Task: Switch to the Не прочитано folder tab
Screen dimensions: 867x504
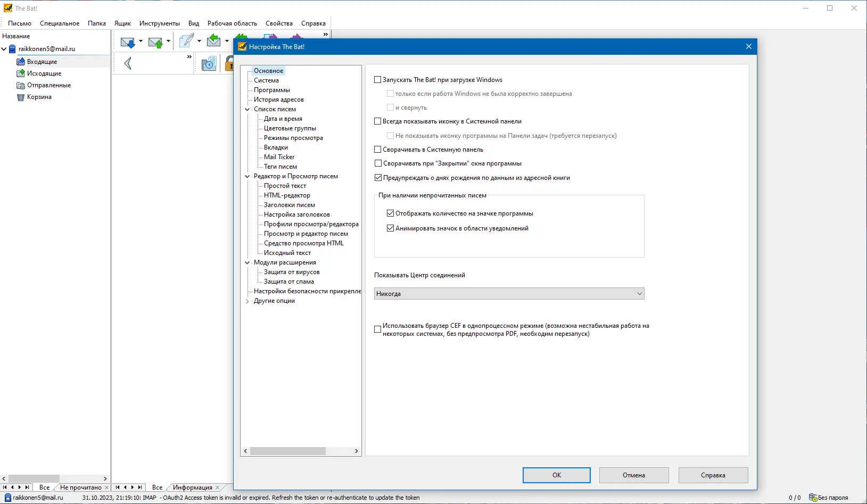Action: [x=81, y=488]
